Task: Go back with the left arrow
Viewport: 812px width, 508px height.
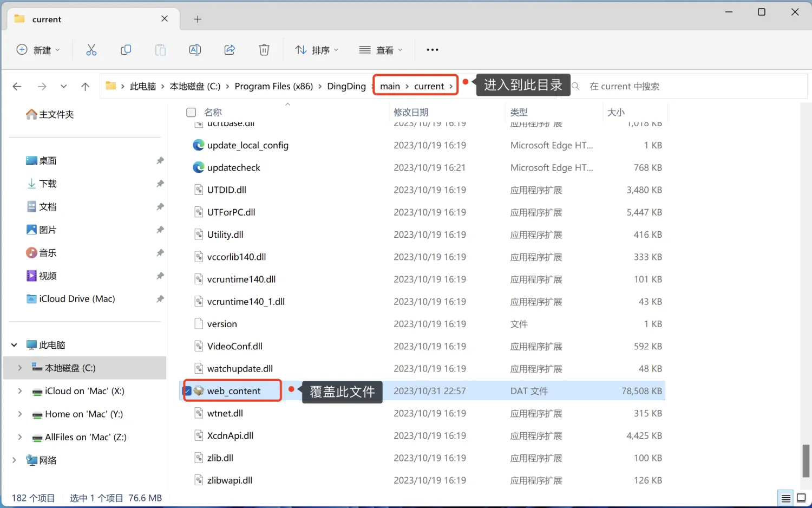Action: 17,86
